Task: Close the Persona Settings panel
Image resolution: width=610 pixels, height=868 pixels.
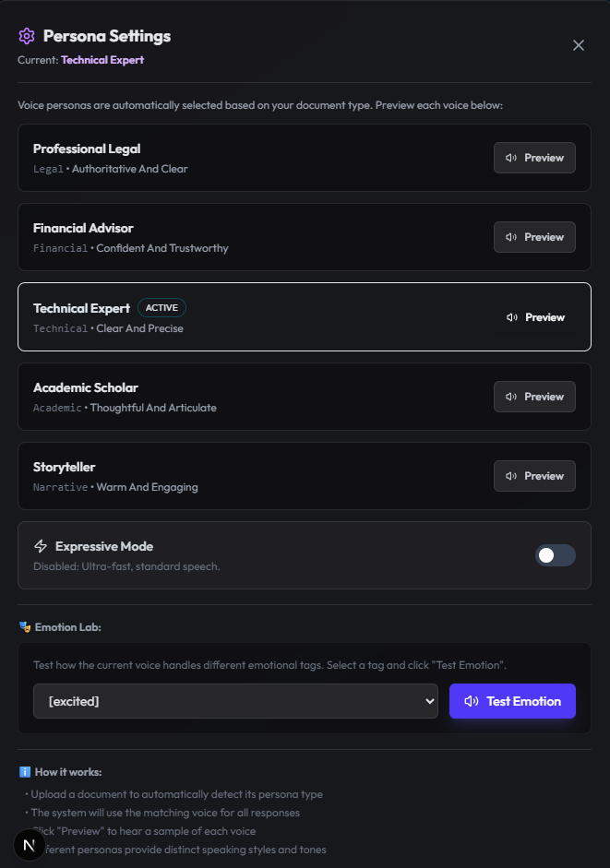Action: coord(579,44)
